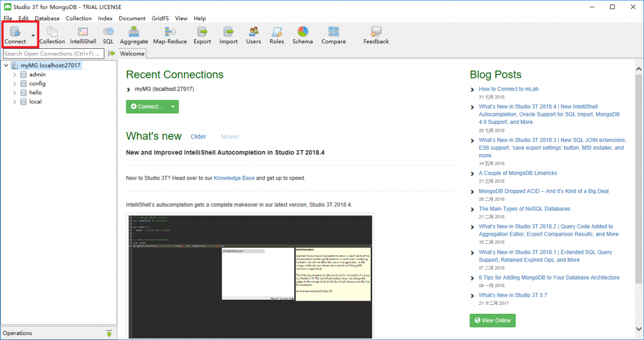Expand the admin database node

[15, 74]
